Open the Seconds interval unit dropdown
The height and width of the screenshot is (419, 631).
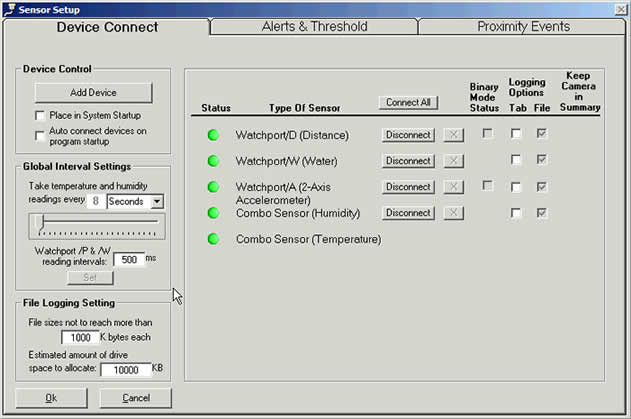pos(157,202)
